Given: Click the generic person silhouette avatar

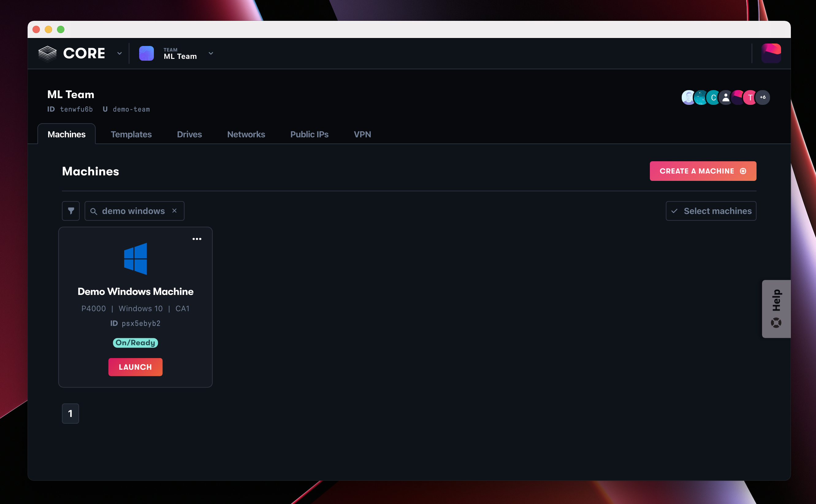Looking at the screenshot, I should click(725, 97).
